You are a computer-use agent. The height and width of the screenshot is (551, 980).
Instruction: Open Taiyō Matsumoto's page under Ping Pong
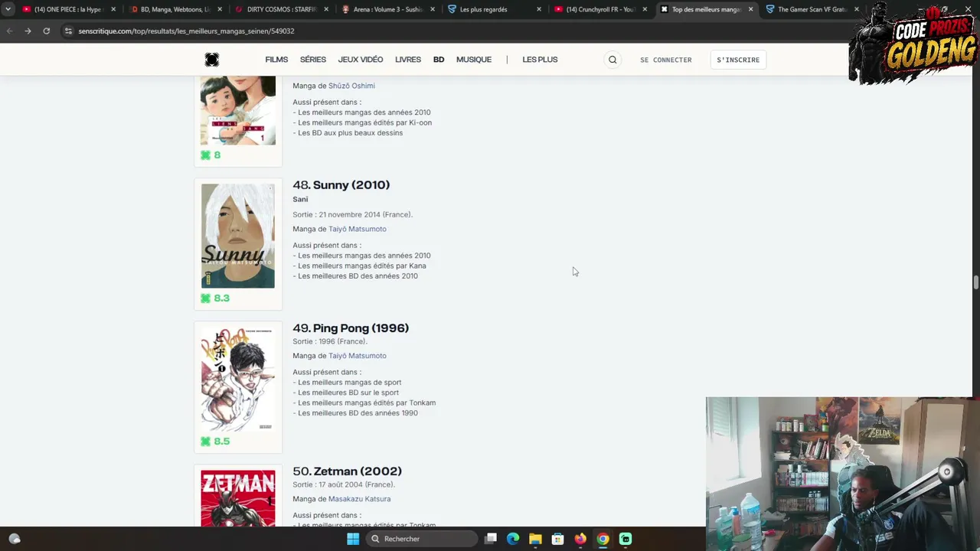tap(358, 356)
